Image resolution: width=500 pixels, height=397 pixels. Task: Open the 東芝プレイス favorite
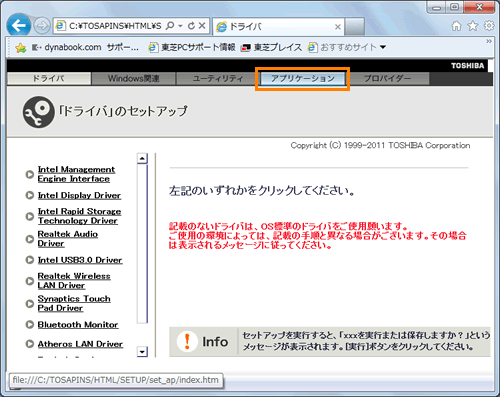coord(271,48)
